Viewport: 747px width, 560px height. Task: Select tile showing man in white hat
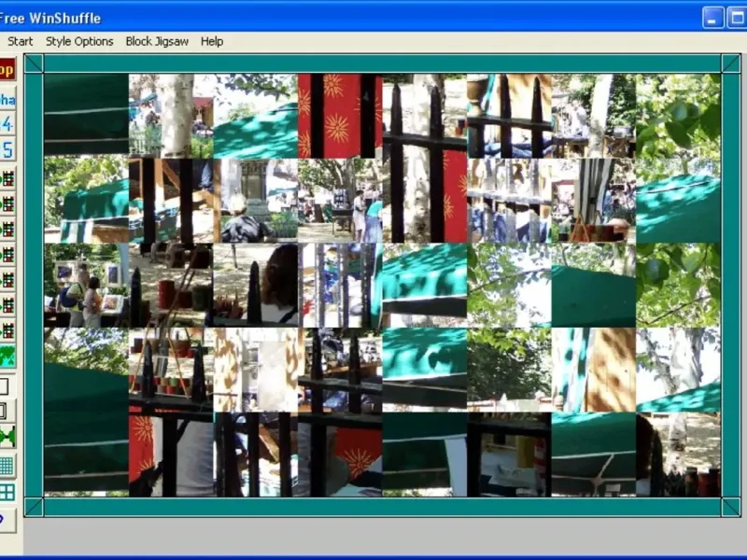tap(255, 201)
